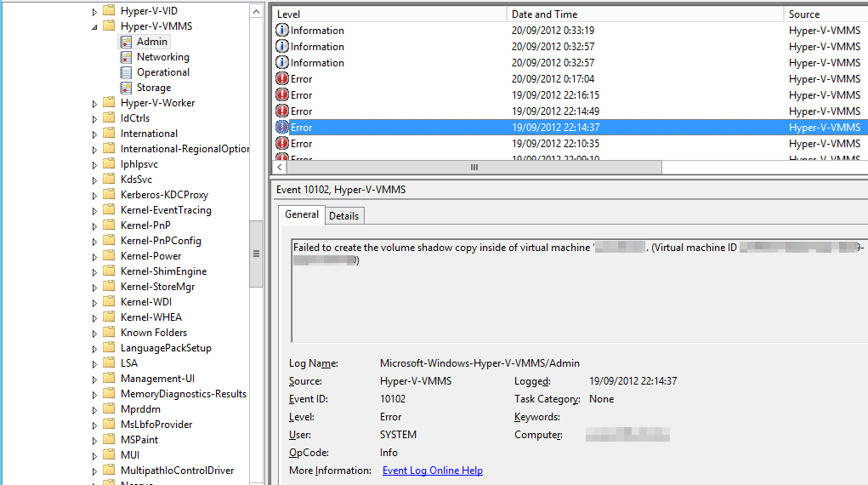The image size is (868, 485).
Task: Click the Kernel-Power folder icon
Action: click(110, 256)
